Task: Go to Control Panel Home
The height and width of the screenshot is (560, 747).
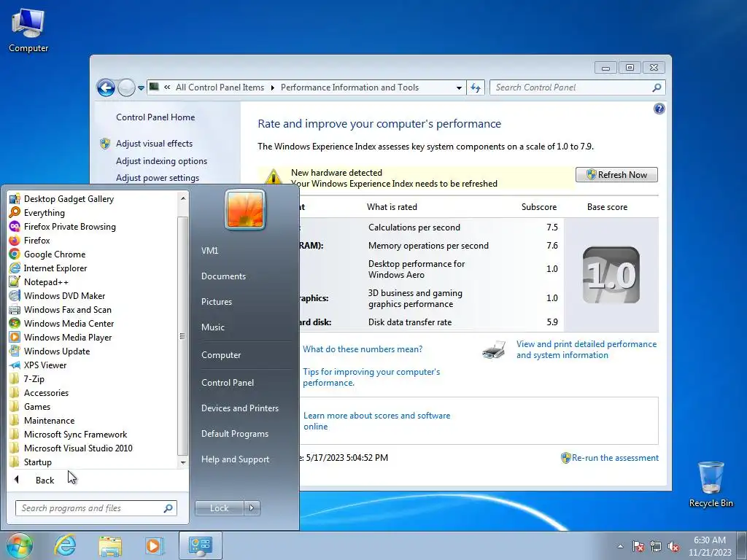Action: [x=155, y=117]
